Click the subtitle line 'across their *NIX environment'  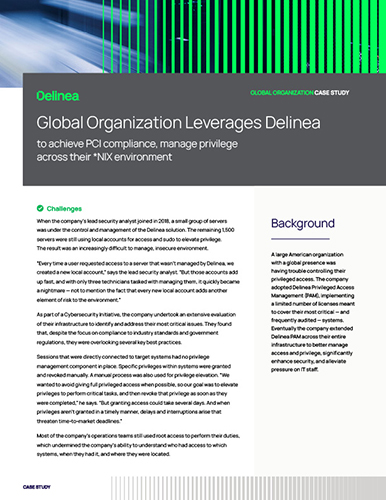click(x=104, y=157)
